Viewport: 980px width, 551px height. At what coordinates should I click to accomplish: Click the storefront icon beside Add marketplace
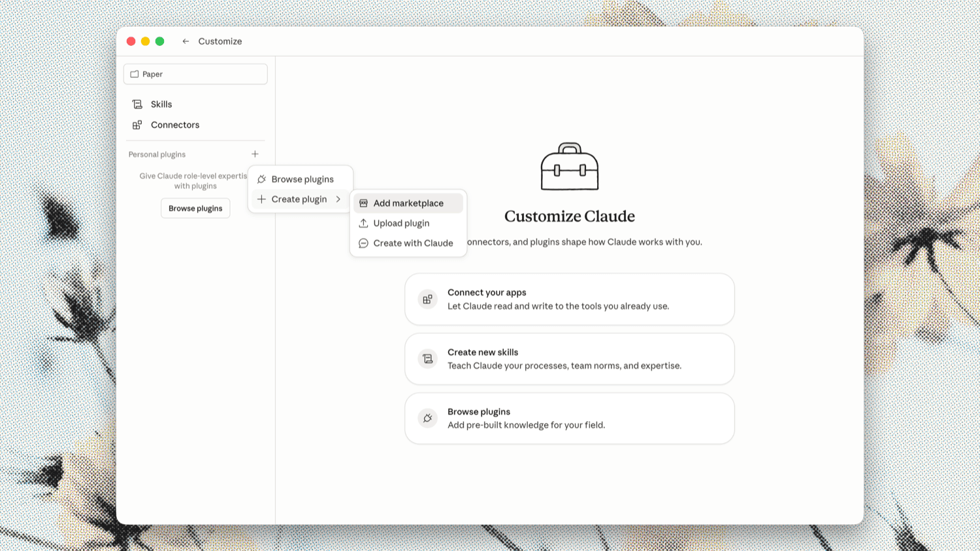tap(363, 203)
